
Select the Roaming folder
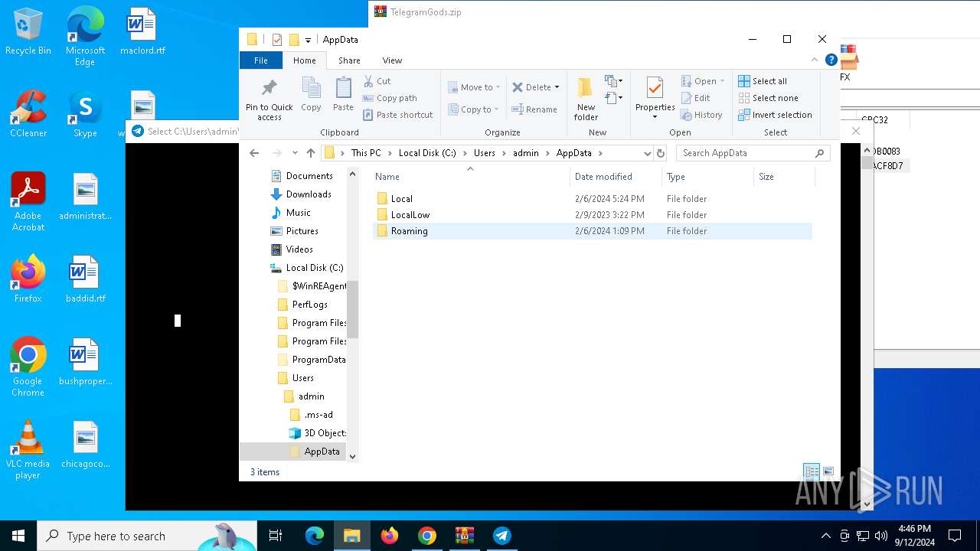[x=592, y=231]
